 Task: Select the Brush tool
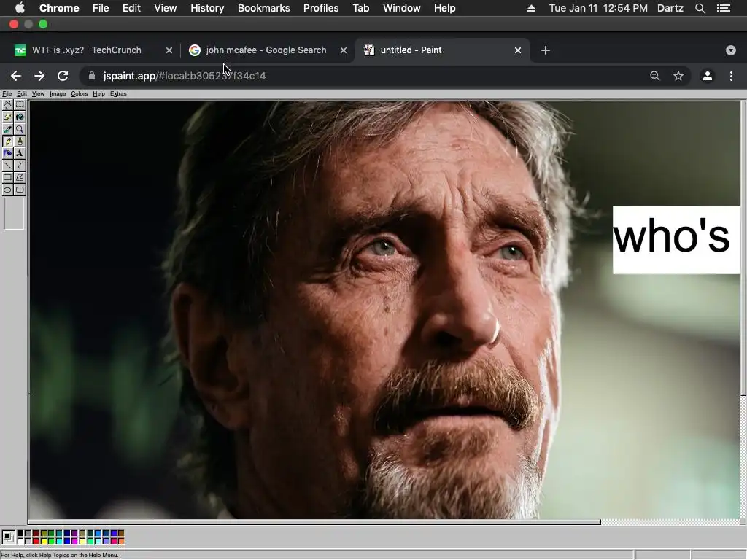coord(20,141)
